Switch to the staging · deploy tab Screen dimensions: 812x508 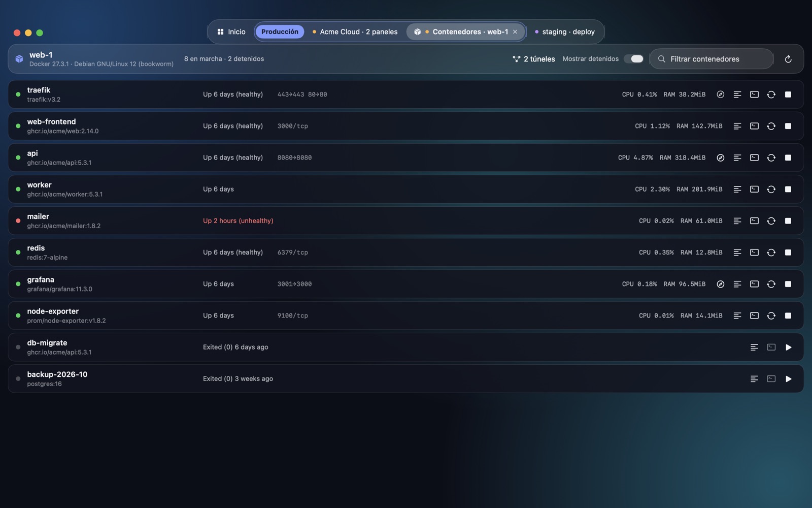tap(564, 31)
